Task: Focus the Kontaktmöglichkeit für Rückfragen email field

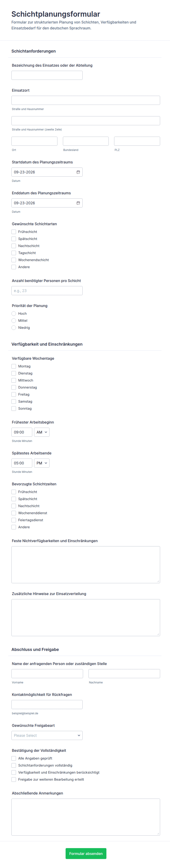Action: pyautogui.click(x=47, y=705)
